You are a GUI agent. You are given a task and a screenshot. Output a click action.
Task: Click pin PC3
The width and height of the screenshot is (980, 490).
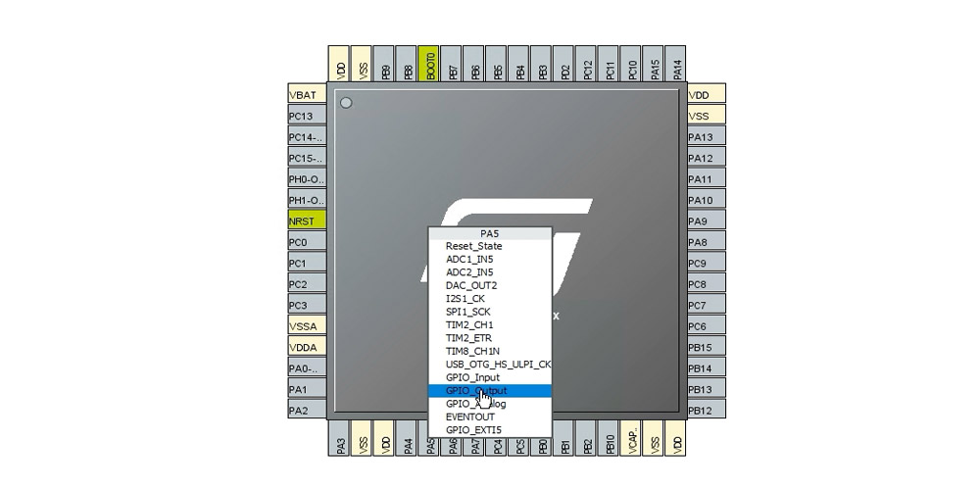coord(307,305)
